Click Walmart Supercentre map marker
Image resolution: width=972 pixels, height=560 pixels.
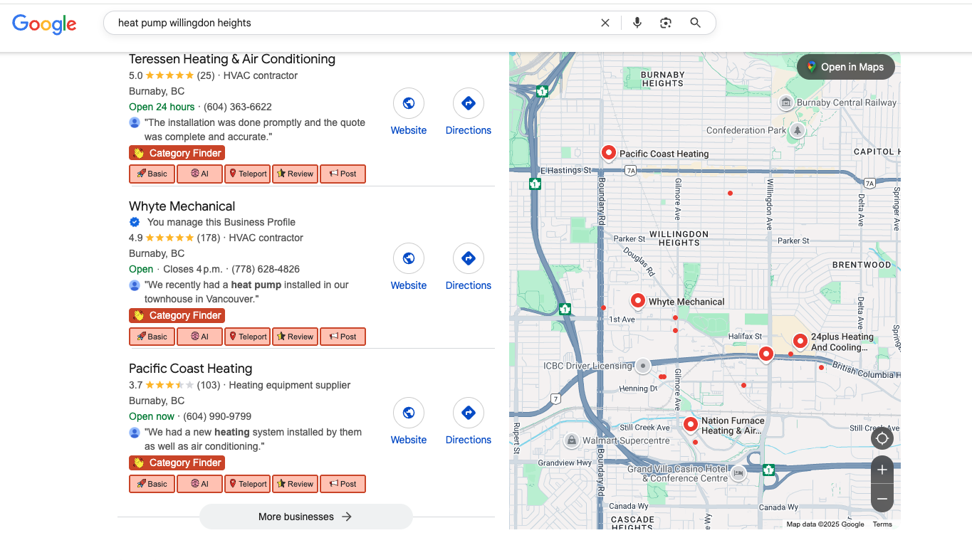[571, 440]
